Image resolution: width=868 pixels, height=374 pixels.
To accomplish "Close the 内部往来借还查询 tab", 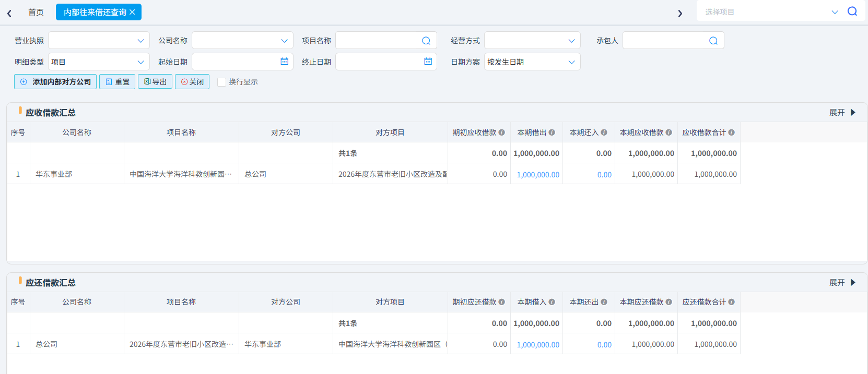I will [x=132, y=12].
